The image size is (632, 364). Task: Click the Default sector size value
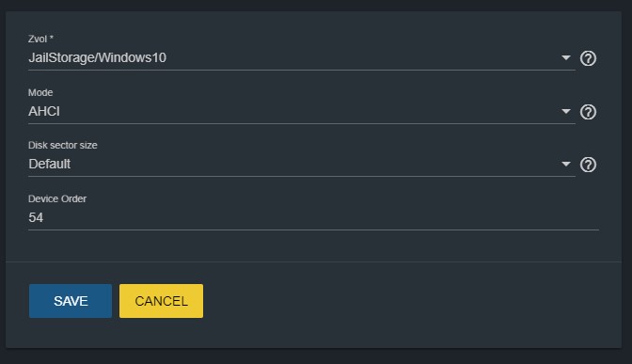click(x=49, y=164)
